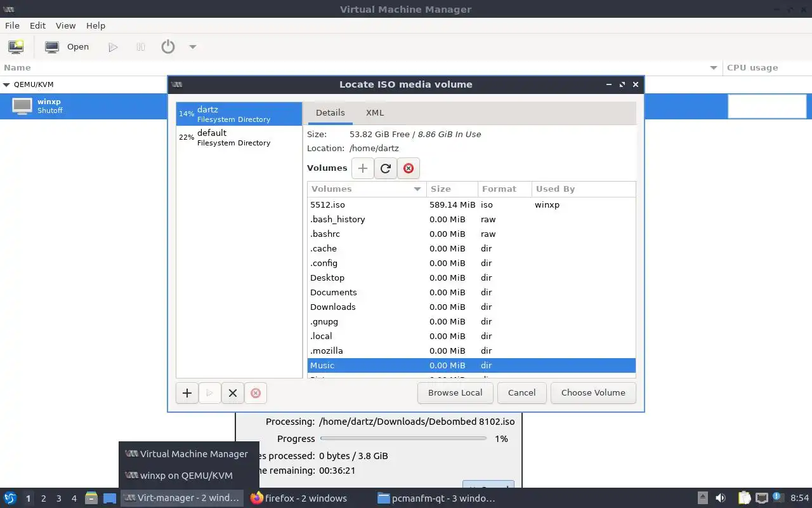Select the .config directory row
The image size is (812, 508).
pyautogui.click(x=471, y=263)
